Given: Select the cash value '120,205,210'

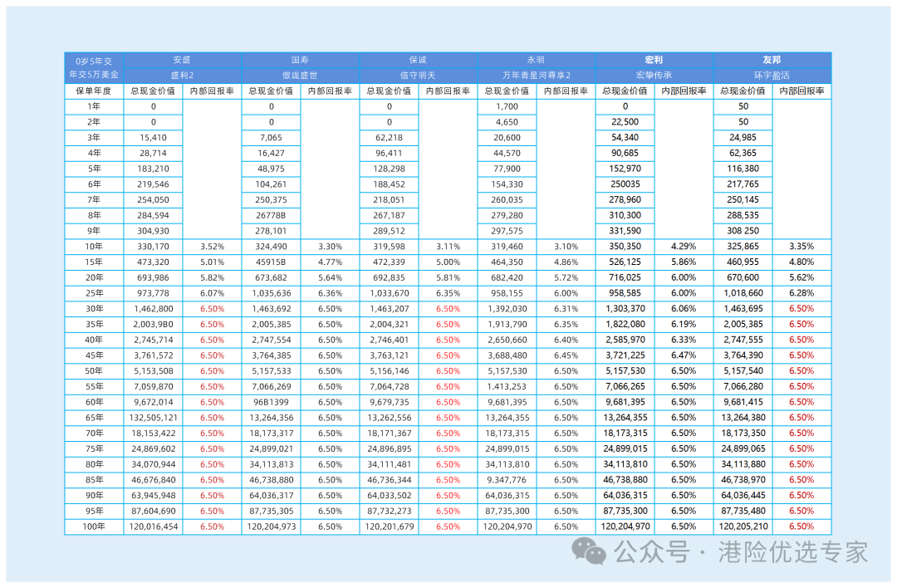Looking at the screenshot, I should (743, 527).
